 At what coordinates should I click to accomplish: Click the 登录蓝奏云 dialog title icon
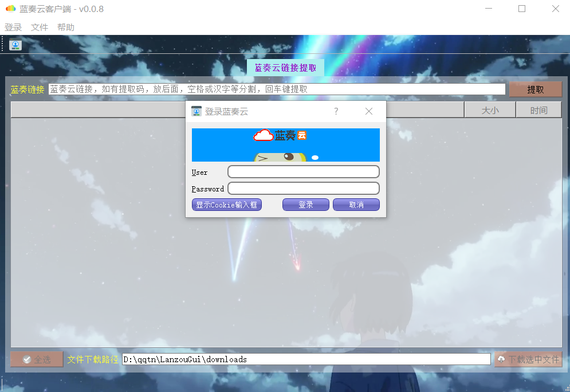(x=196, y=111)
